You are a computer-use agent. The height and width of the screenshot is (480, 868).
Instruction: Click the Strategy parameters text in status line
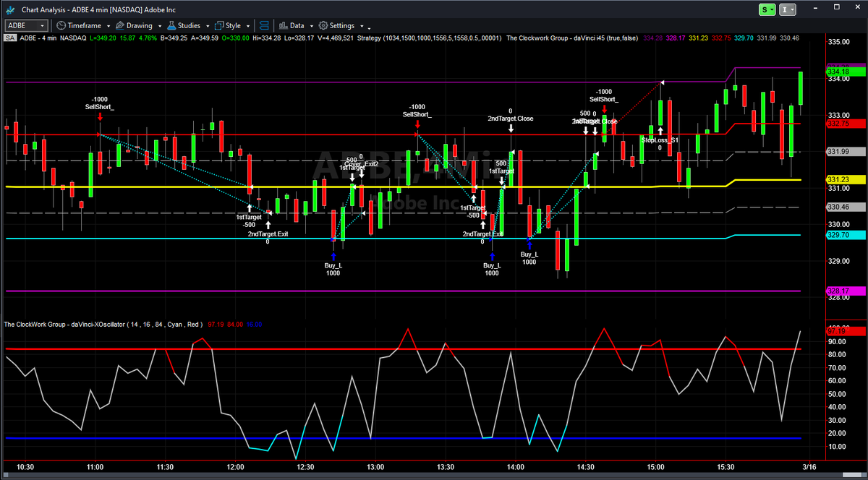[x=429, y=38]
